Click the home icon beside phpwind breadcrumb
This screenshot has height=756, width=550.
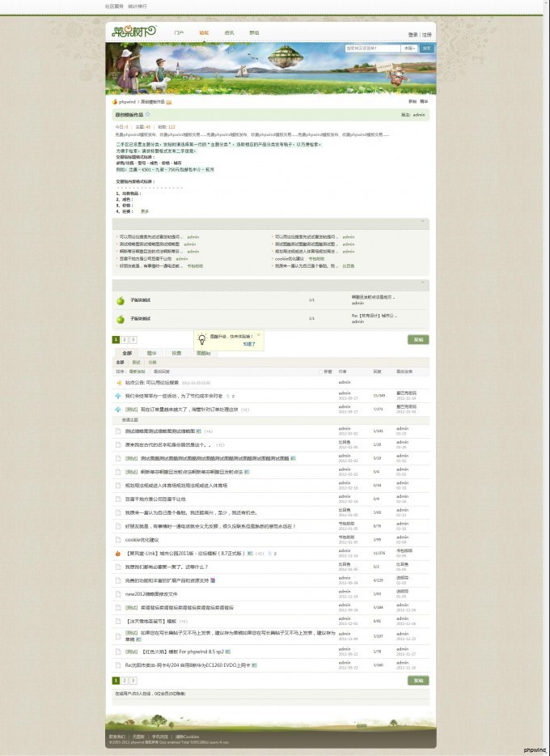pos(115,102)
